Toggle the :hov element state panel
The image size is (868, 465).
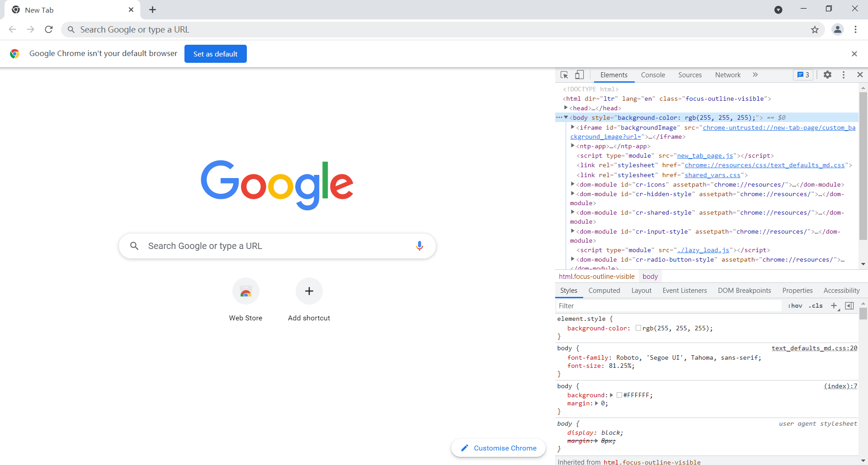coord(795,306)
